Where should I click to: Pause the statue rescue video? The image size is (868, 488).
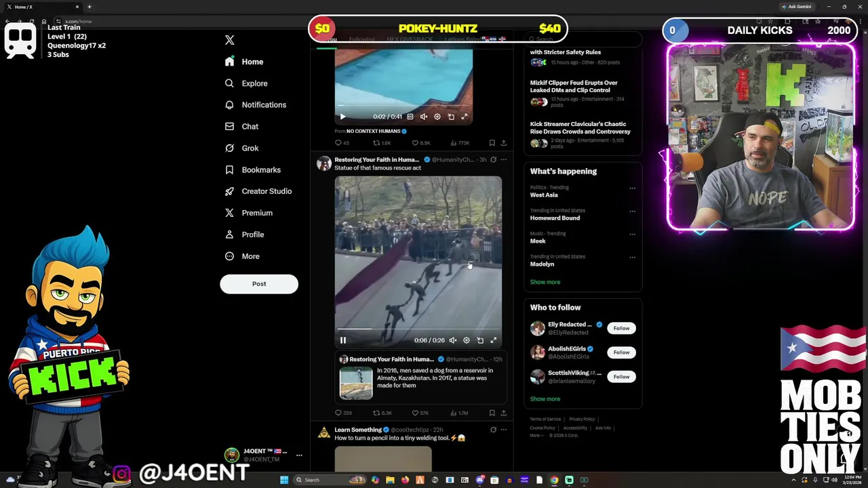tap(342, 340)
